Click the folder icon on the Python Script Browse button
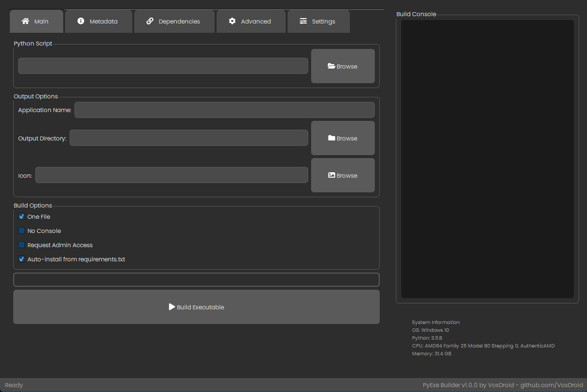The image size is (587, 392). click(332, 66)
